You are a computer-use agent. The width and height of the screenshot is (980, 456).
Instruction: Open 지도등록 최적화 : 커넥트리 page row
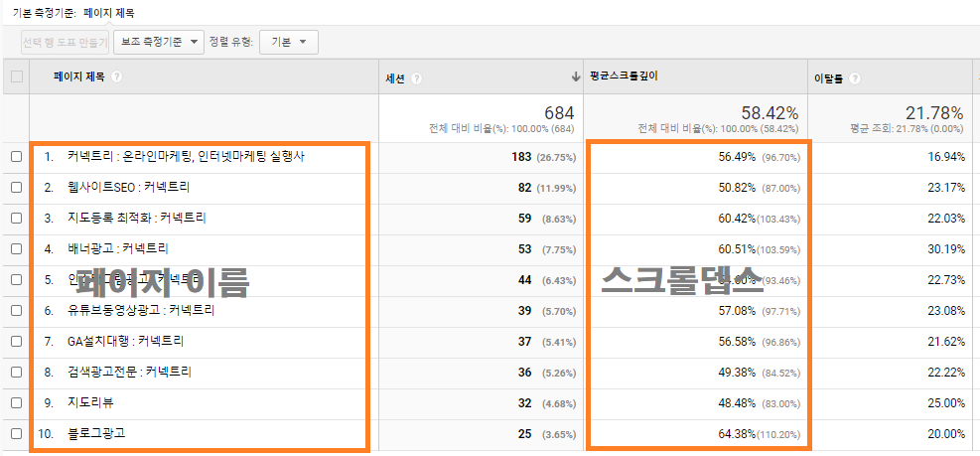pyautogui.click(x=137, y=219)
